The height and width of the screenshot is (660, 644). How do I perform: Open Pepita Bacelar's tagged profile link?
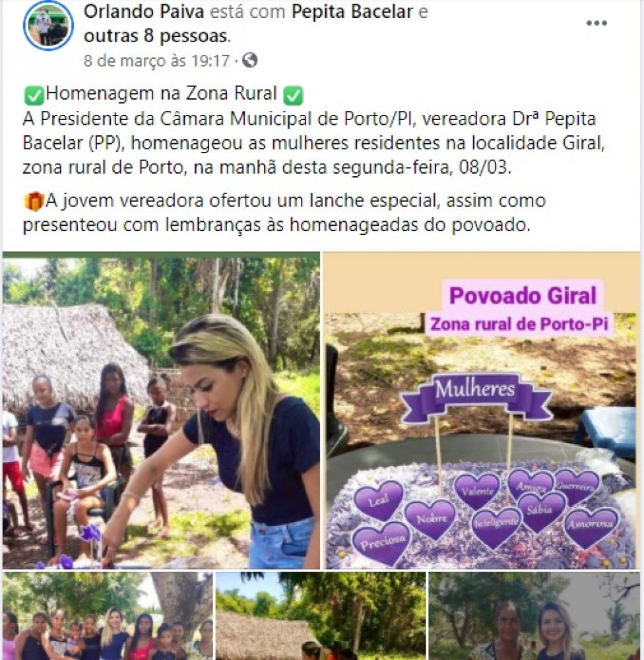click(352, 11)
